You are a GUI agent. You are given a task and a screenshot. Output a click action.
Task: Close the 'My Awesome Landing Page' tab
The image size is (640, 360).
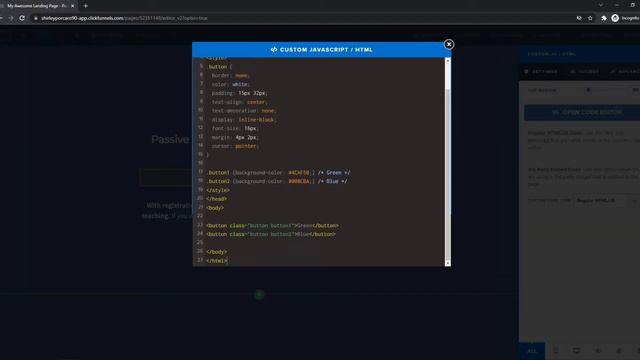(73, 6)
